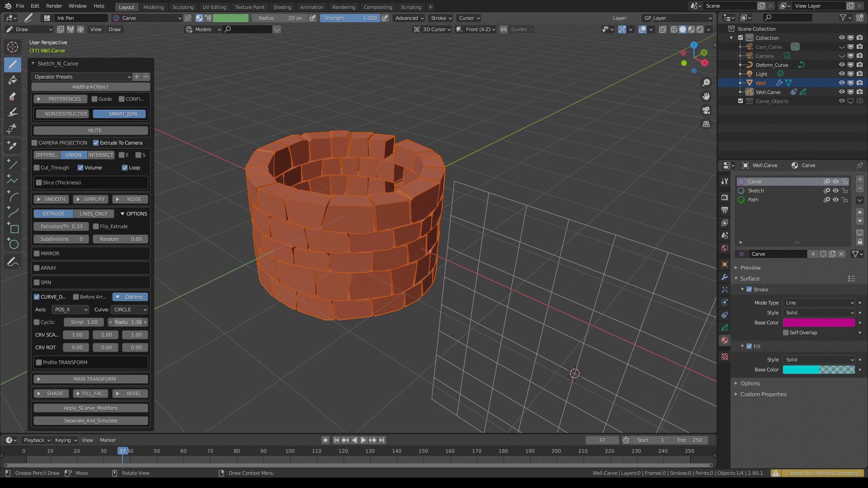Toggle camera view icon in viewport
The width and height of the screenshot is (868, 488).
click(706, 110)
